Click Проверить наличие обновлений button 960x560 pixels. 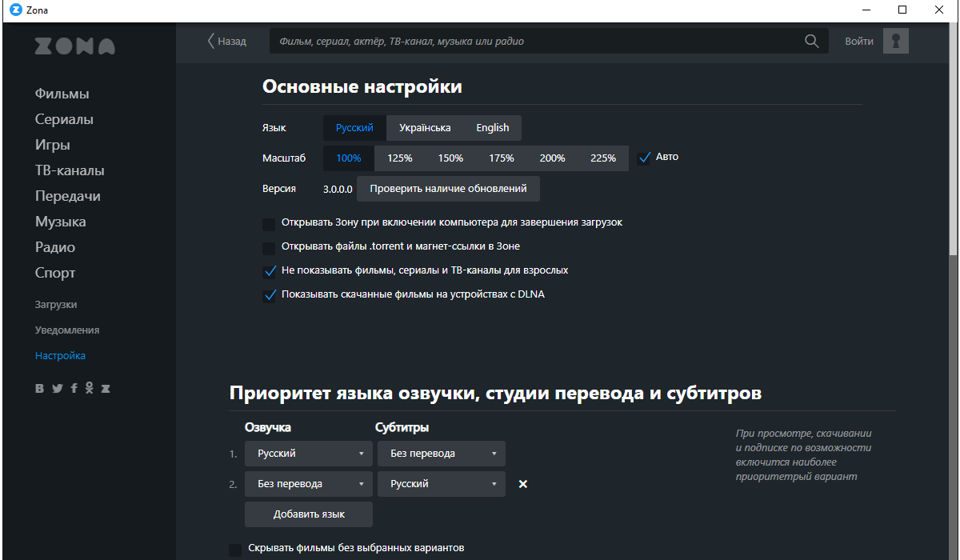pyautogui.click(x=448, y=189)
